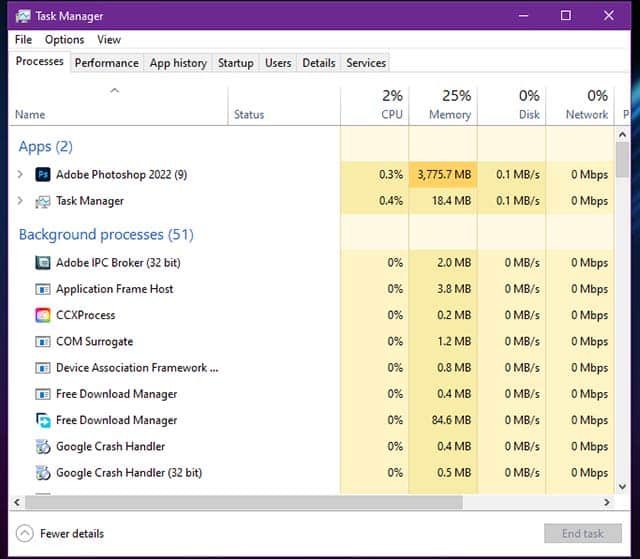The width and height of the screenshot is (640, 559).
Task: Open the File menu
Action: pos(23,40)
